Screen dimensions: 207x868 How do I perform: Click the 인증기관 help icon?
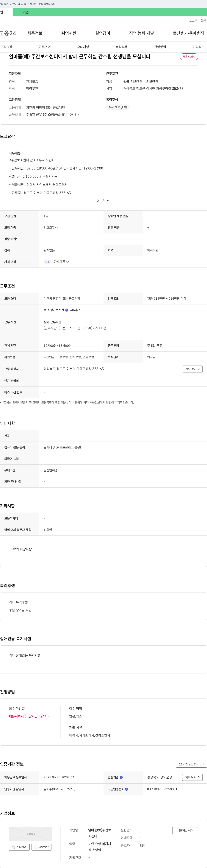(121, 777)
